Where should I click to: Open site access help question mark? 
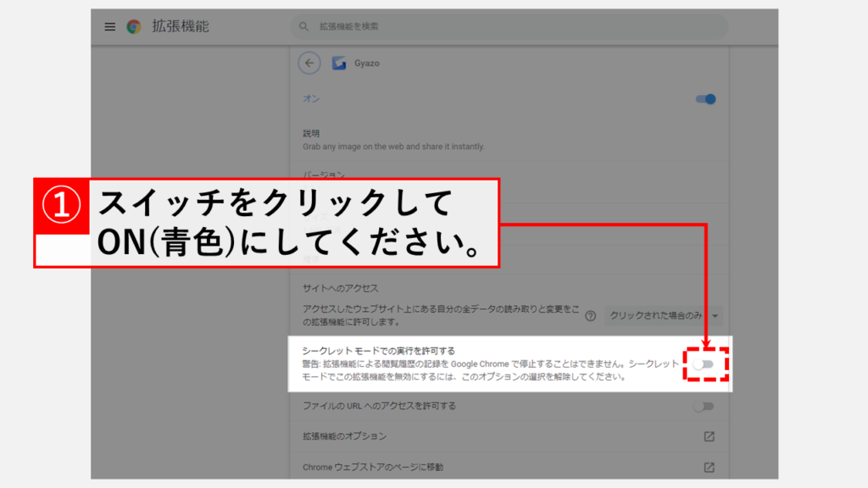tap(590, 316)
